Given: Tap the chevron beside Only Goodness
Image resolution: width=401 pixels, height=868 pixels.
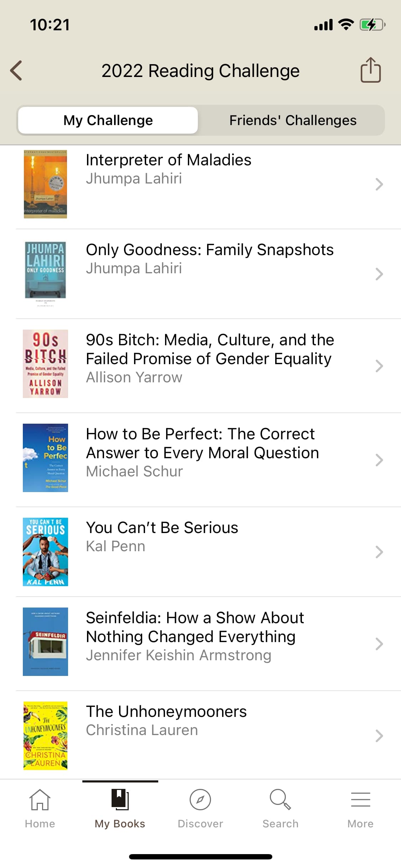Looking at the screenshot, I should (379, 274).
